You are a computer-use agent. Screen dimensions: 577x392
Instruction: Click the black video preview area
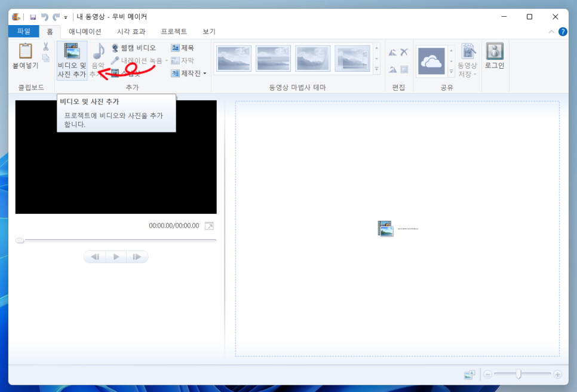[x=116, y=157]
